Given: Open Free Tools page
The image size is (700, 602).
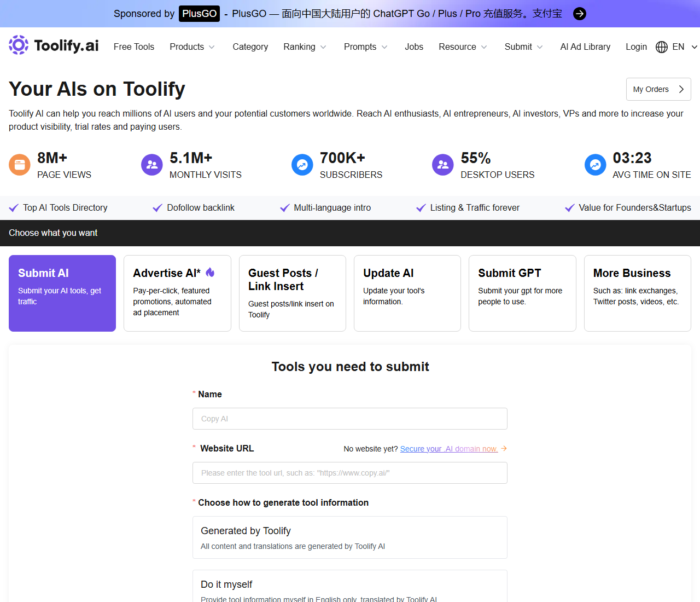Looking at the screenshot, I should click(134, 47).
